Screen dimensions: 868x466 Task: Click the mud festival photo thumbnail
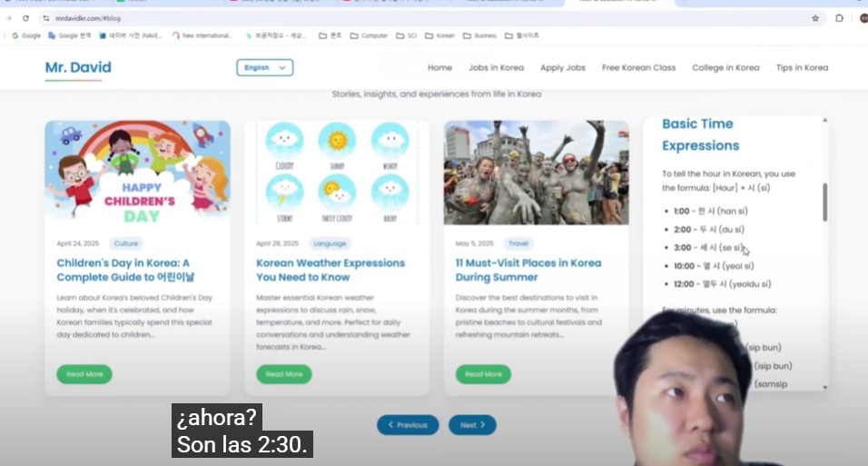[x=536, y=173]
